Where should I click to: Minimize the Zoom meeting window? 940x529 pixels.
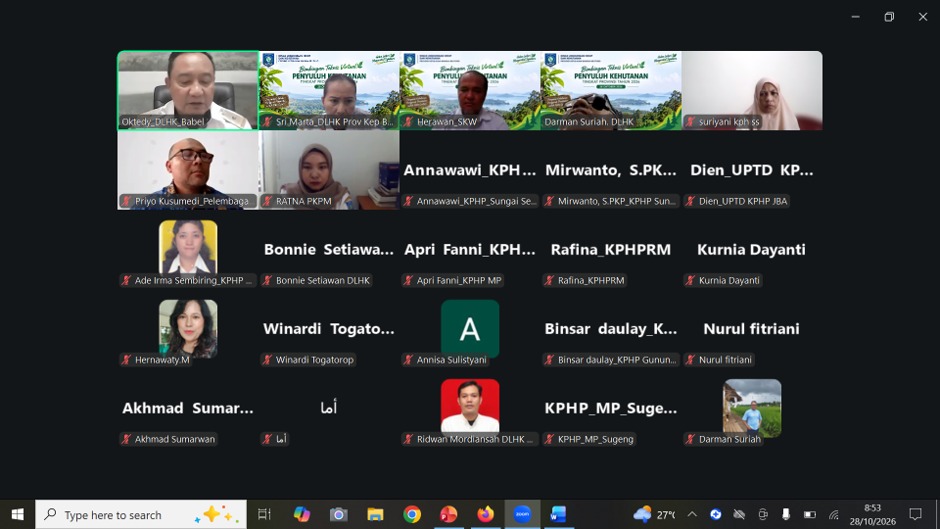coord(855,17)
